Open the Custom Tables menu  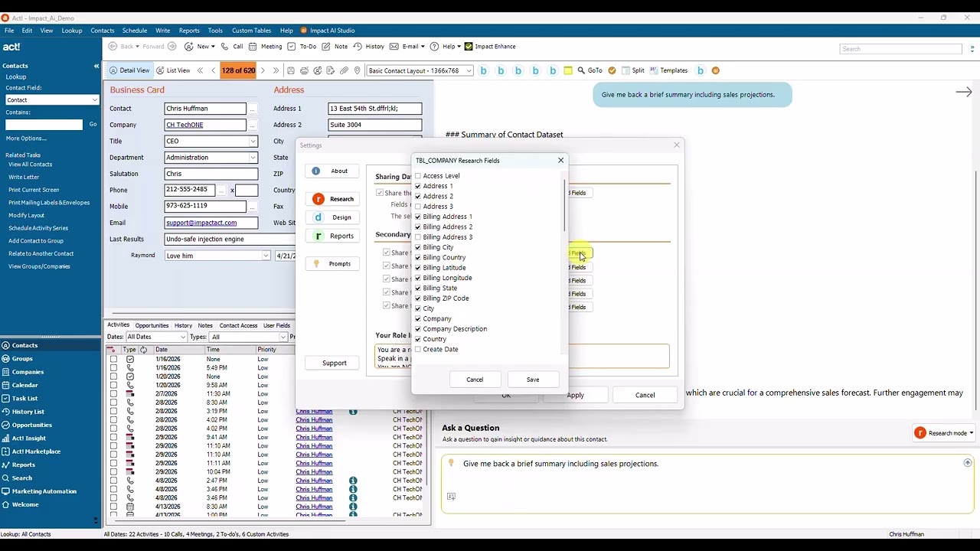pyautogui.click(x=251, y=31)
